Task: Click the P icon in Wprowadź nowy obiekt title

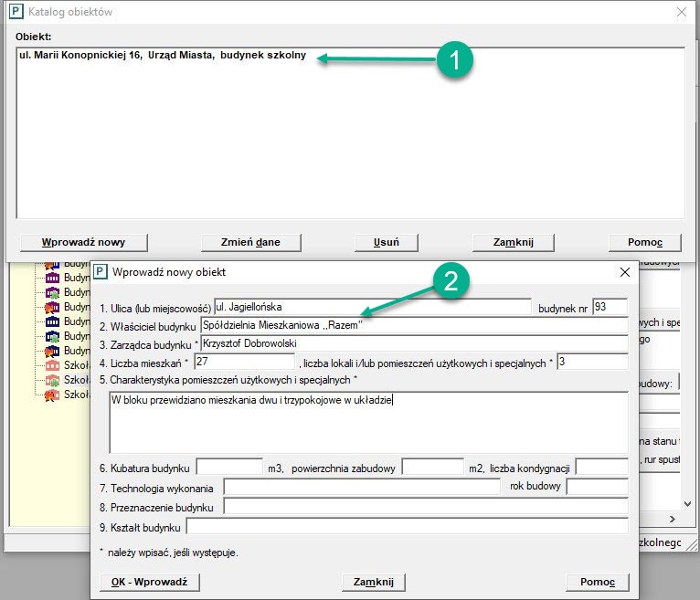Action: tap(101, 272)
